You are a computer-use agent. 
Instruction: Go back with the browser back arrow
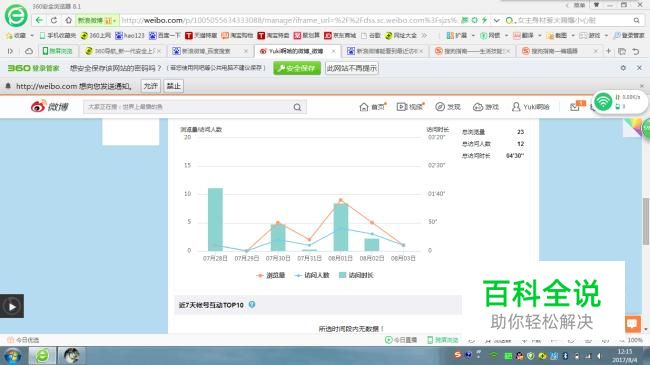[39, 20]
